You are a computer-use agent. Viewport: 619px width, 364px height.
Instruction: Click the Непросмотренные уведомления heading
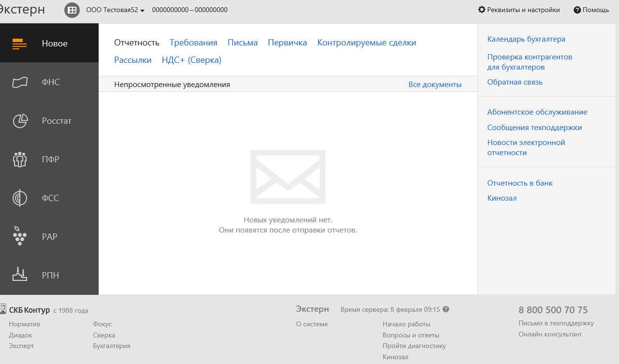point(172,85)
